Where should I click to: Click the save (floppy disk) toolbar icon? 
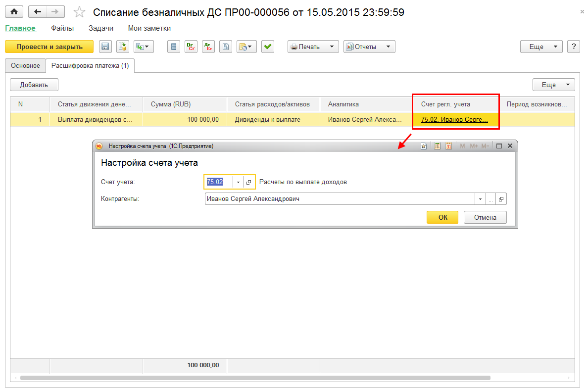click(105, 47)
